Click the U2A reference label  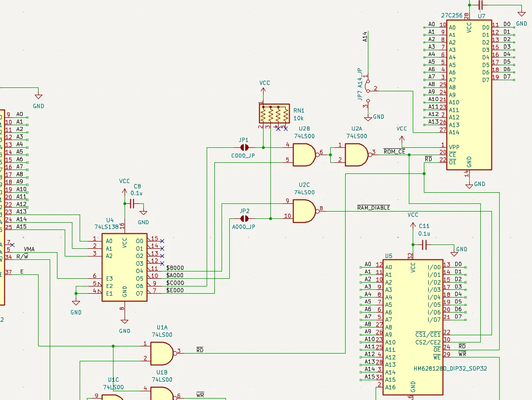coord(357,129)
